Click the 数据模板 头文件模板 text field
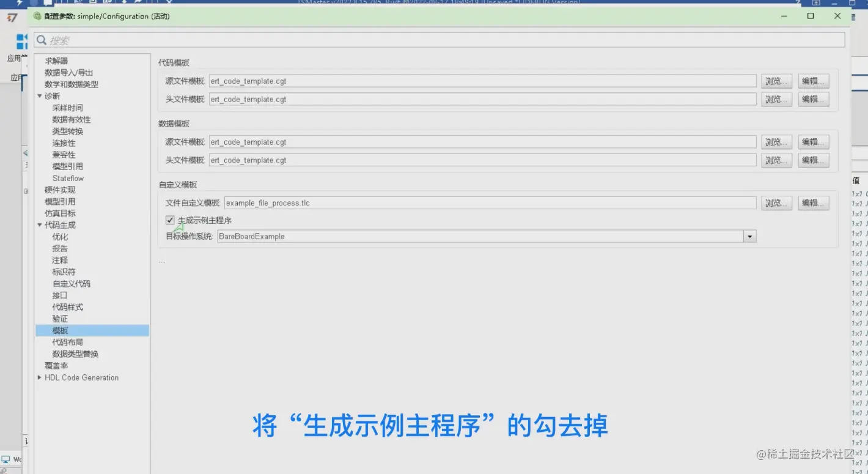Screen dimensions: 868x474 pos(482,160)
